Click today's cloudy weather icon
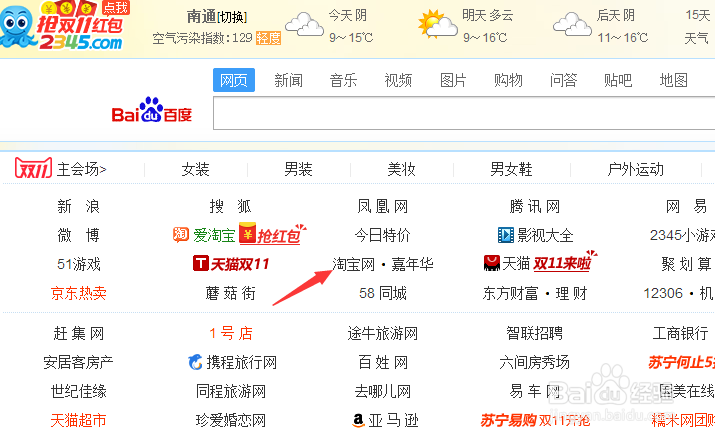715x440 pixels. [304, 25]
